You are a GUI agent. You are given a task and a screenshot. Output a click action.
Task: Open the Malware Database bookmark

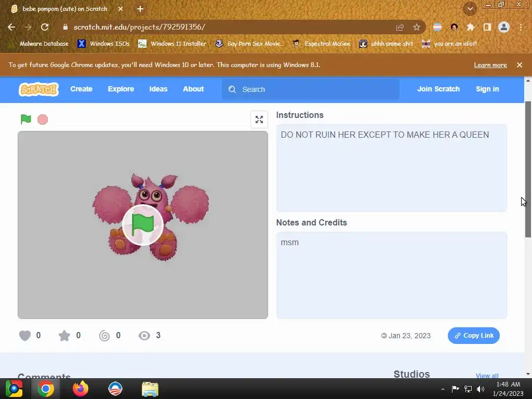[40, 44]
